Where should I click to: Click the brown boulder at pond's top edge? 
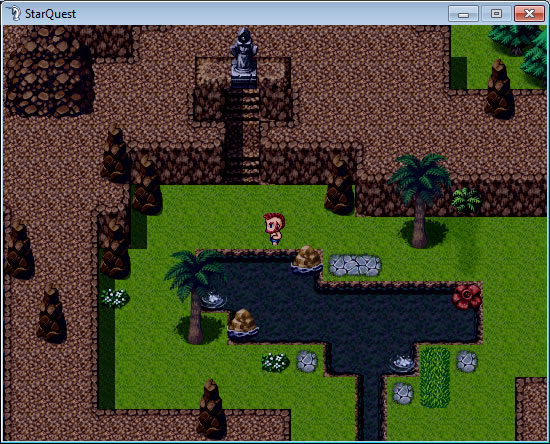click(x=307, y=259)
